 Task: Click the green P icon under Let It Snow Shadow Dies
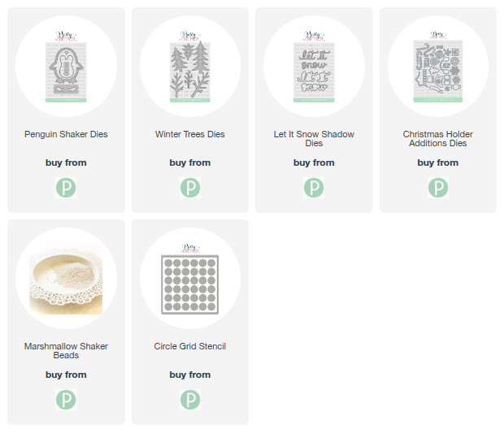(314, 188)
